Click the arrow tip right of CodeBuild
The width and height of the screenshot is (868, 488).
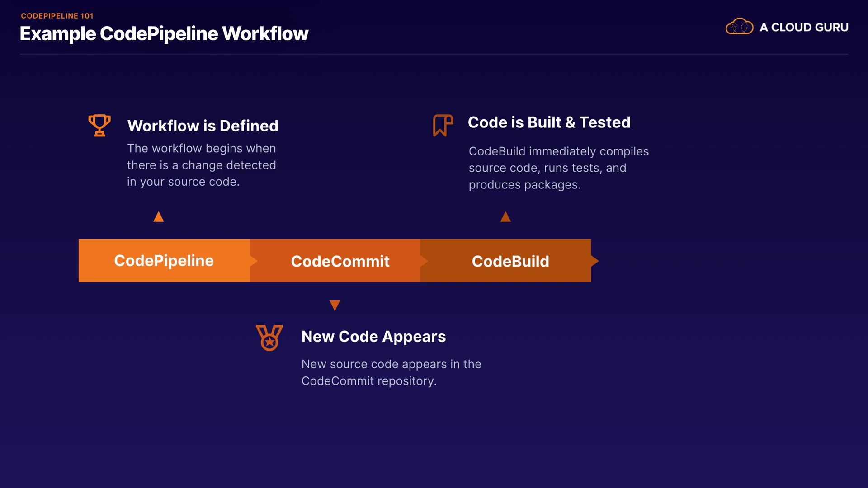click(595, 261)
